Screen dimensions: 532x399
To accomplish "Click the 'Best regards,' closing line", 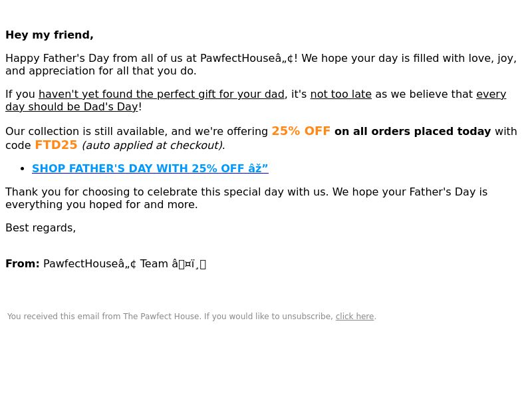I will 41,227.
